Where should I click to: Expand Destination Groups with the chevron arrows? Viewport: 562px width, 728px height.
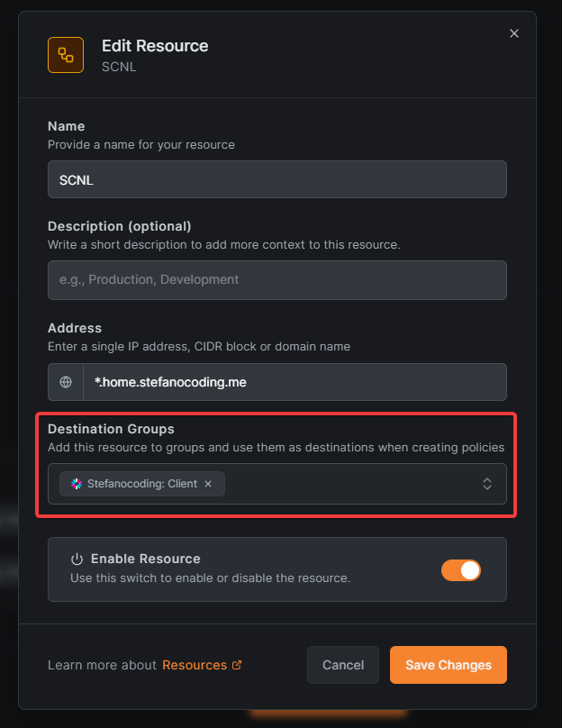(x=487, y=484)
